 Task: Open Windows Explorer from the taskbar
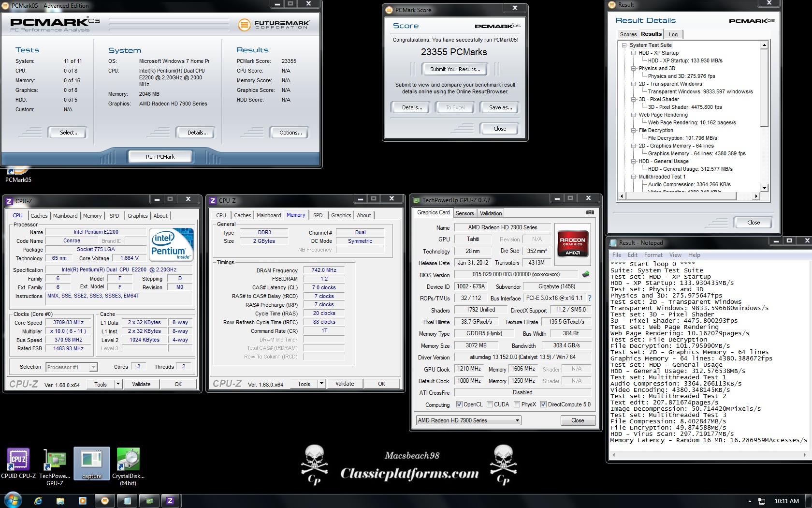pos(60,501)
